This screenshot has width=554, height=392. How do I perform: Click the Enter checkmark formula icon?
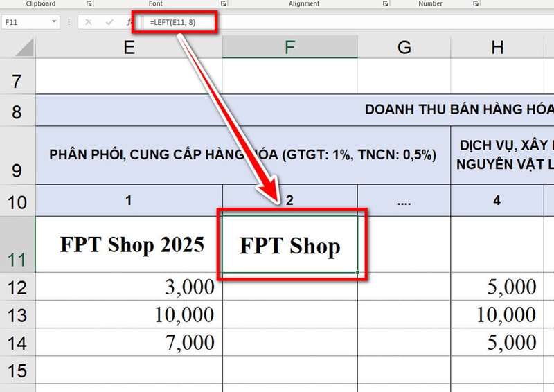pos(109,22)
